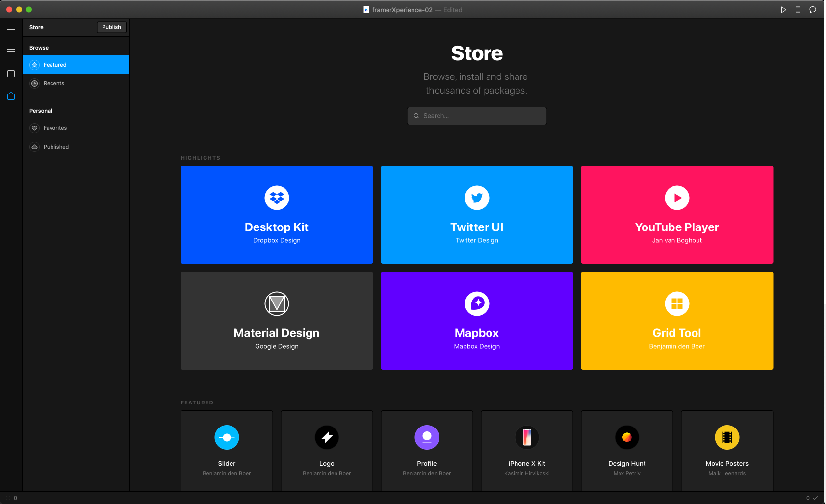Click the Publish button
The image size is (826, 504).
coord(111,27)
